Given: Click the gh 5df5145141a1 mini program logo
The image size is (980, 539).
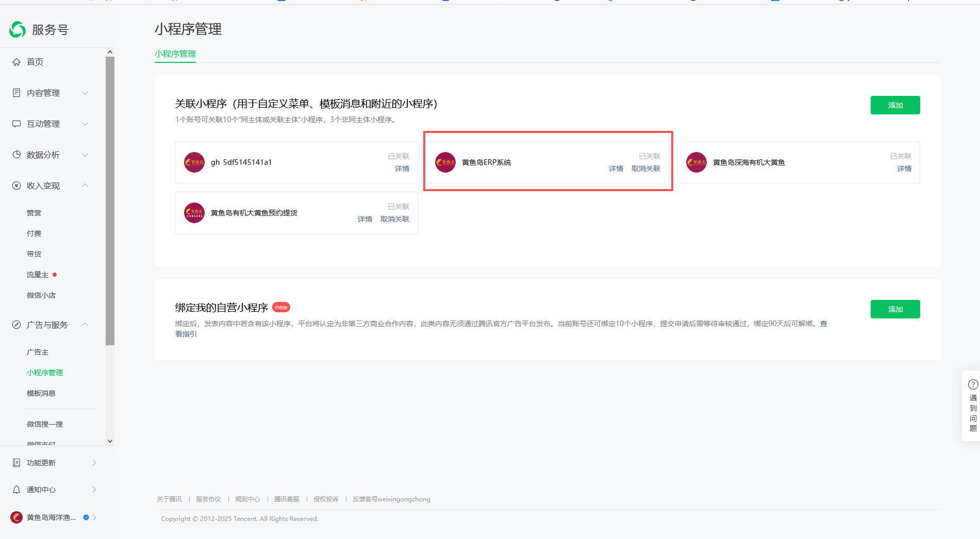Looking at the screenshot, I should click(194, 162).
